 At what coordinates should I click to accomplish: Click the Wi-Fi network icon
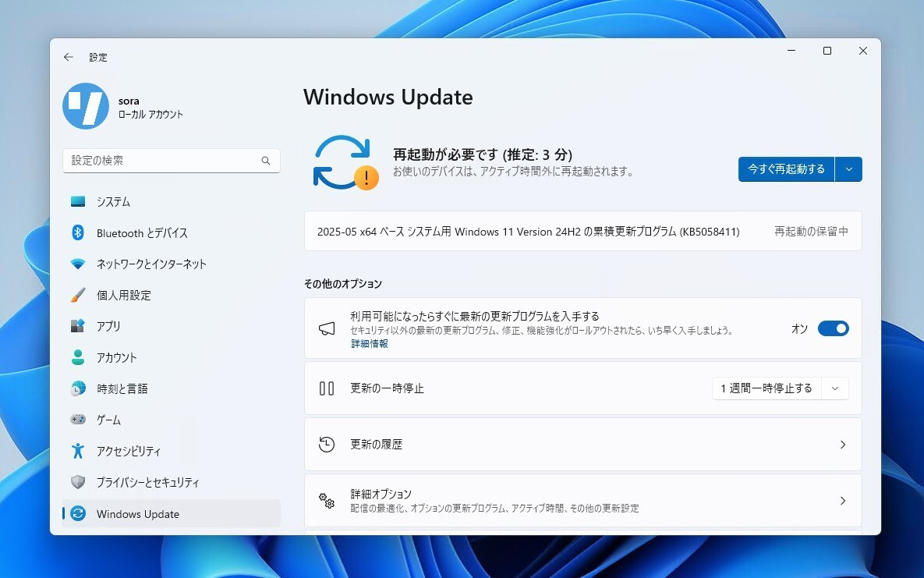(x=78, y=264)
